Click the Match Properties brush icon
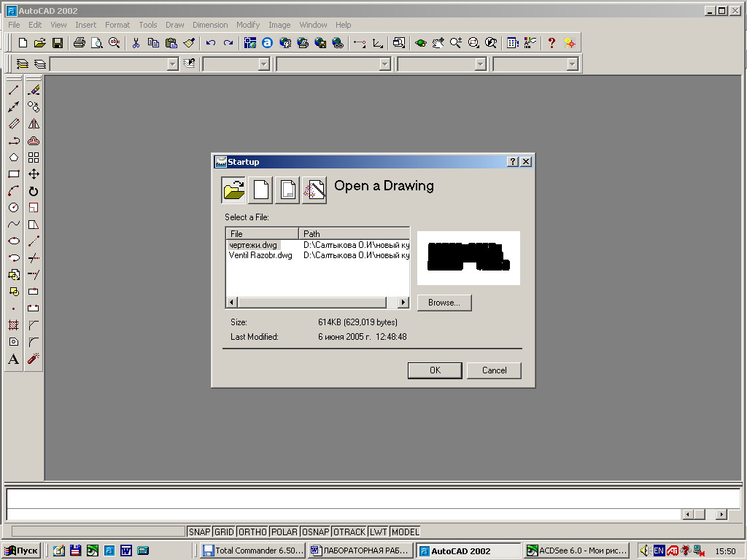Screen dimensions: 747x560 [189, 43]
